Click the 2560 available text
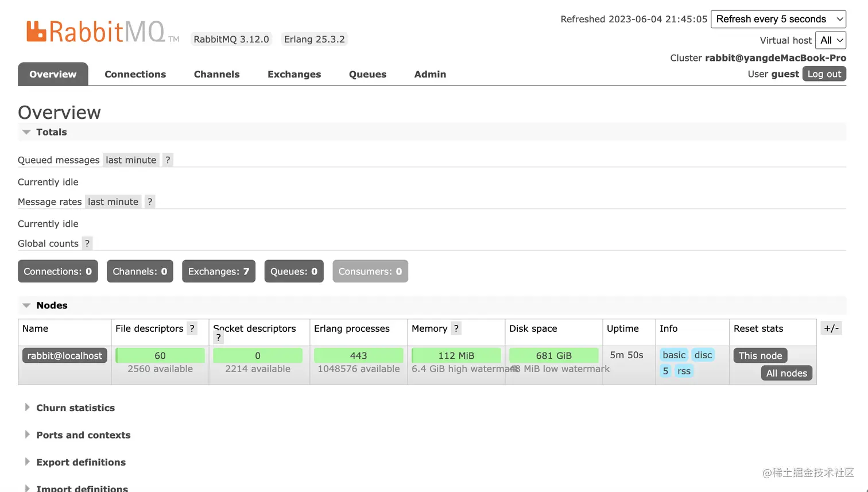 [x=160, y=369]
